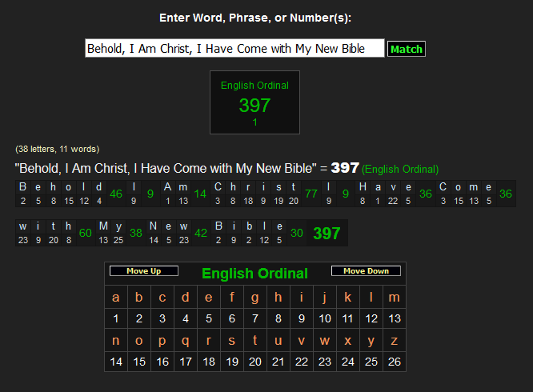This screenshot has width=533, height=392.
Task: Select letter 'z' in the cipher chart
Action: pos(394,340)
